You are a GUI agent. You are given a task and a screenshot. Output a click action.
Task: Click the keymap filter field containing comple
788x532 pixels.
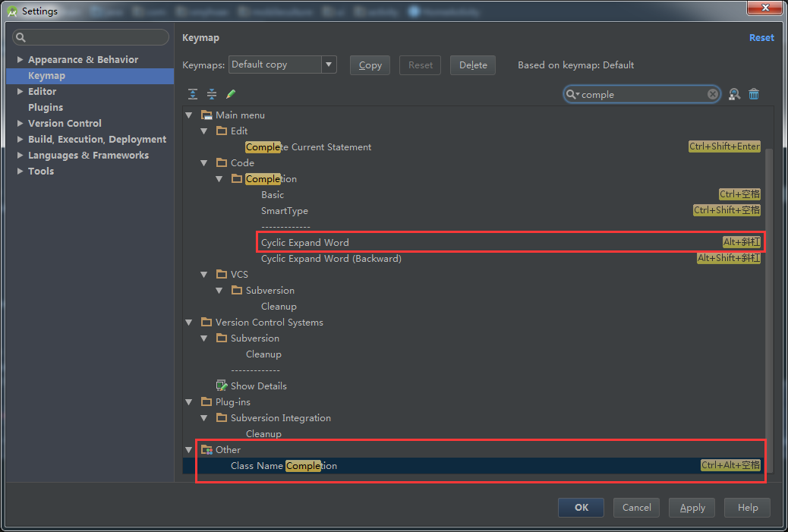pos(642,94)
